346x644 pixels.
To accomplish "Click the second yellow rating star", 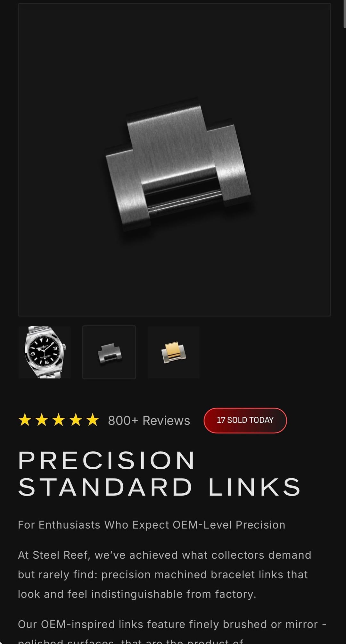I will tap(42, 420).
